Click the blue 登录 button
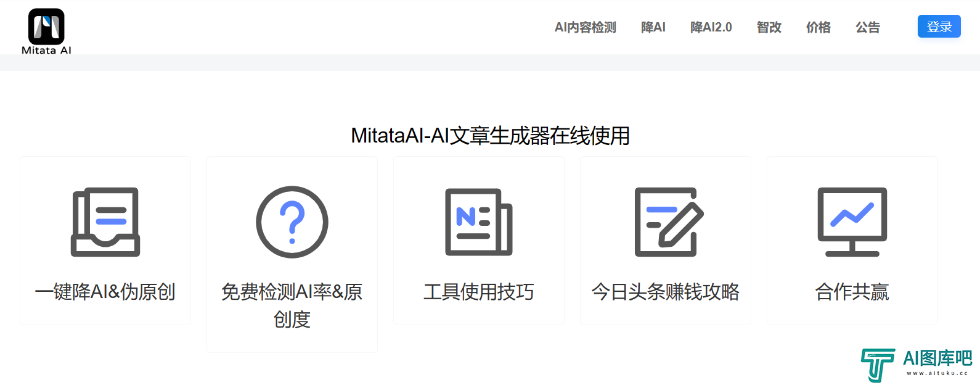The height and width of the screenshot is (385, 980). coord(939,27)
